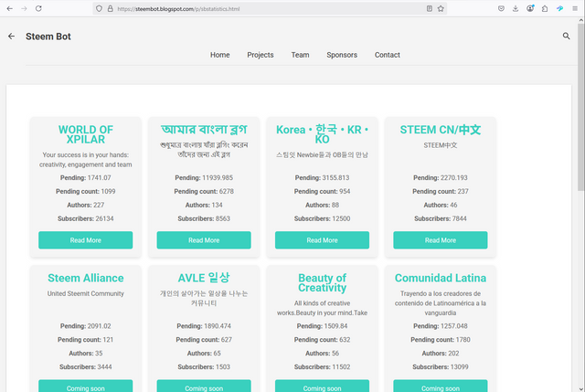The height and width of the screenshot is (392, 585).
Task: Bookmark this page with the star icon
Action: point(441,8)
